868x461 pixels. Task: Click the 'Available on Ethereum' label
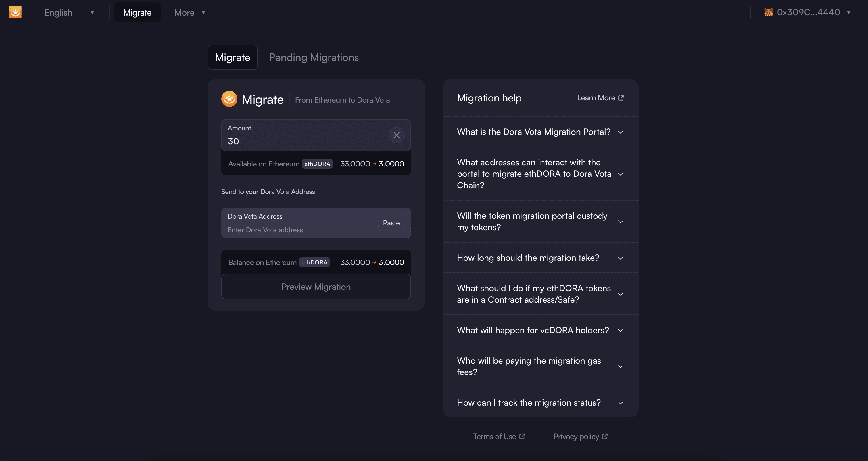pyautogui.click(x=264, y=164)
